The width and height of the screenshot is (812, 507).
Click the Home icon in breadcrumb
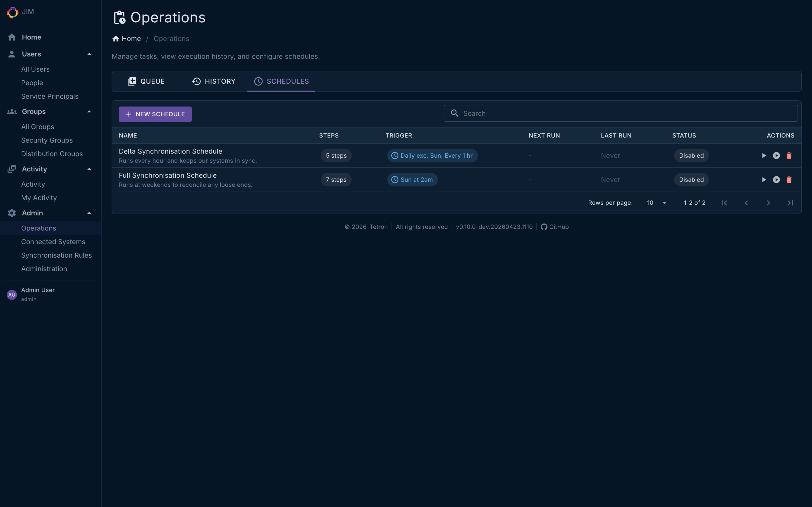pos(116,39)
